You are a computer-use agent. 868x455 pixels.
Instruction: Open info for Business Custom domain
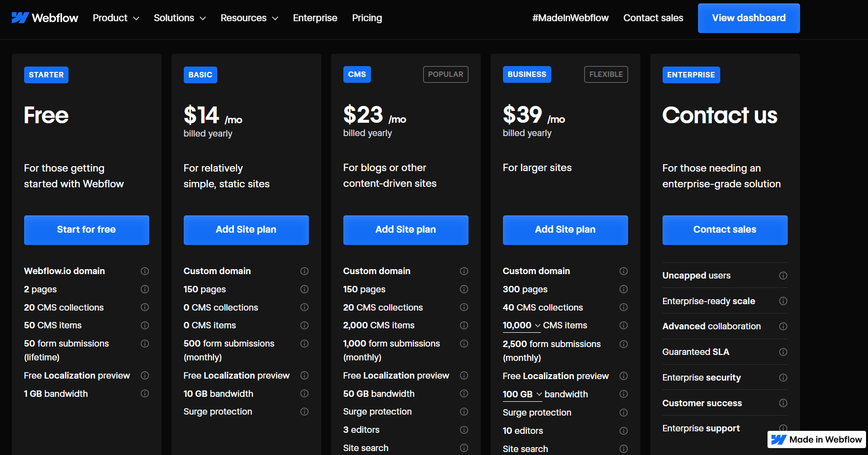pyautogui.click(x=624, y=271)
